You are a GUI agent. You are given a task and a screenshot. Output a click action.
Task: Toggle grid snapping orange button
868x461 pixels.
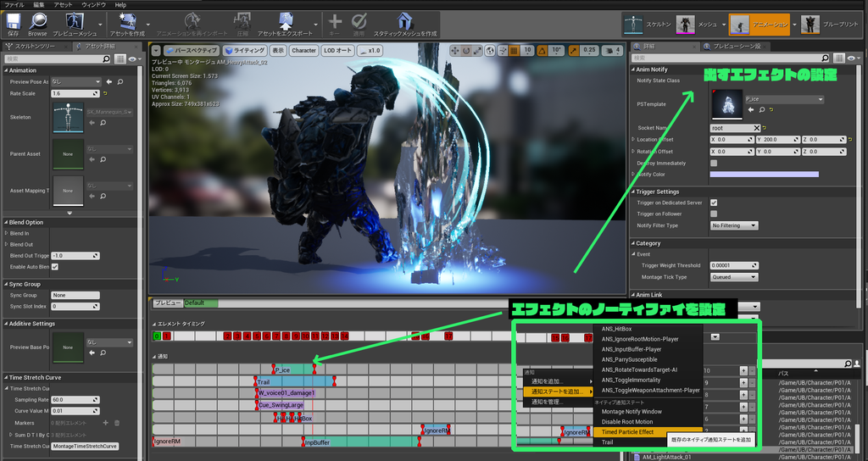[514, 50]
